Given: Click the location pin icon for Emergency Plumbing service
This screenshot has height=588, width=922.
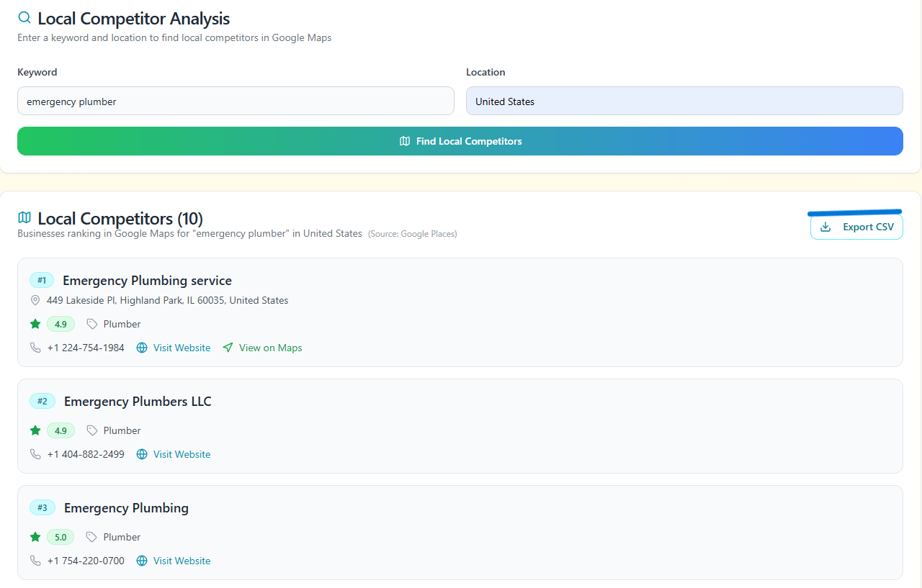Looking at the screenshot, I should (x=35, y=300).
